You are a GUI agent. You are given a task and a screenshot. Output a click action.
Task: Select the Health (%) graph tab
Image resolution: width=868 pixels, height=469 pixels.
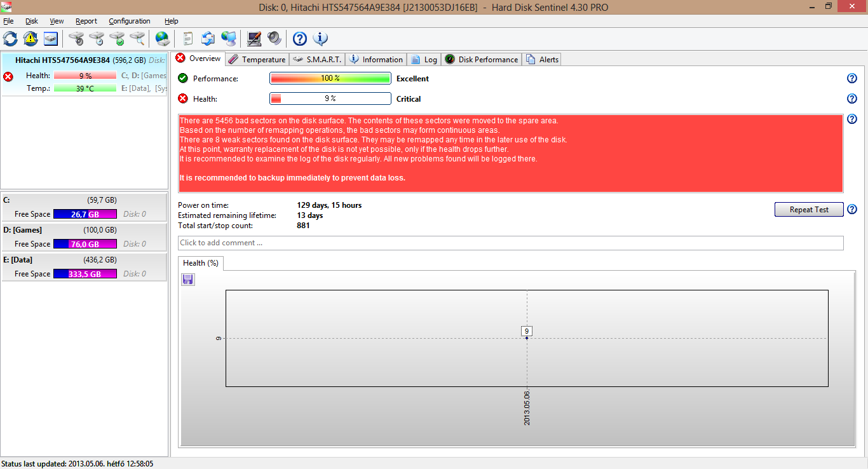(201, 262)
